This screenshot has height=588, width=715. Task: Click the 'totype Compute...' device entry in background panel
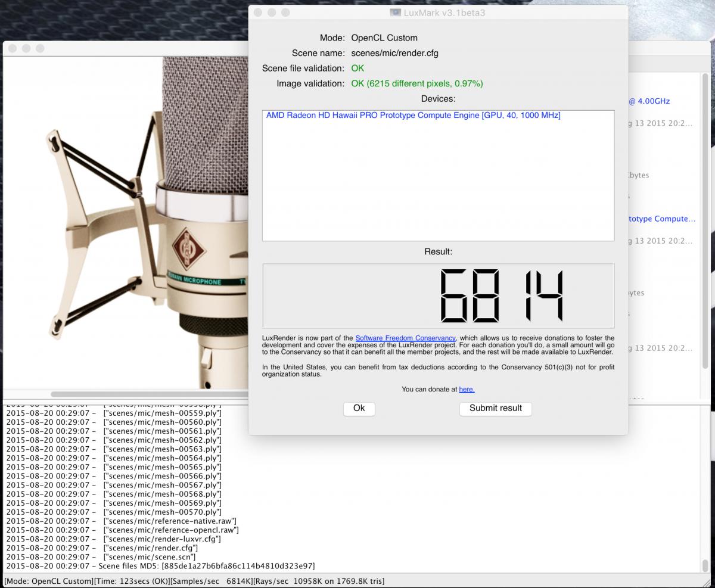point(662,219)
